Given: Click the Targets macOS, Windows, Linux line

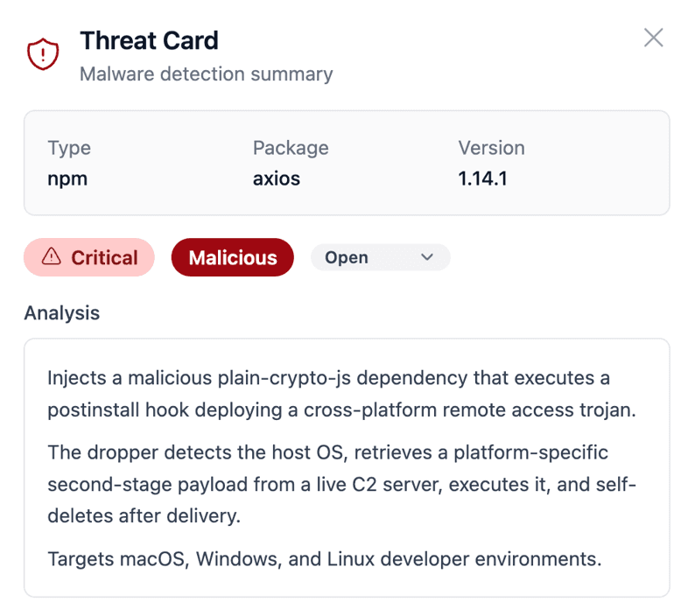Looking at the screenshot, I should 324,559.
